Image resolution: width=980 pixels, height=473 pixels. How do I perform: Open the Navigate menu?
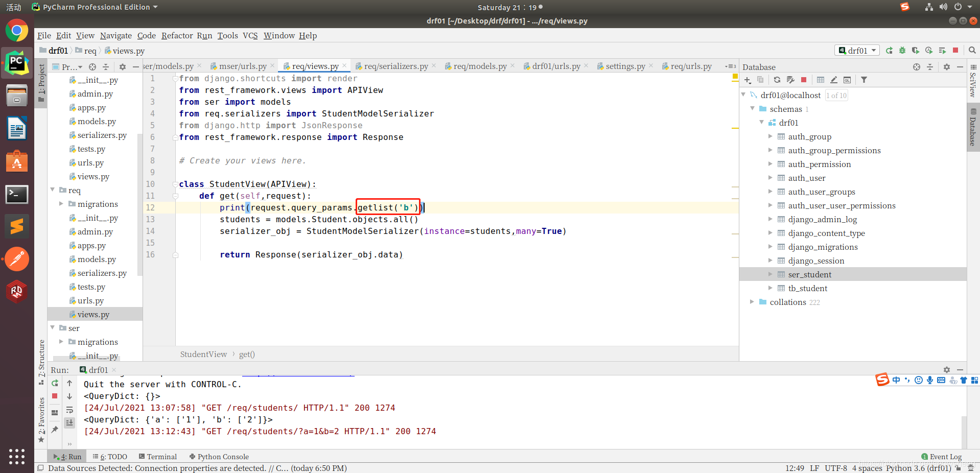click(x=115, y=35)
